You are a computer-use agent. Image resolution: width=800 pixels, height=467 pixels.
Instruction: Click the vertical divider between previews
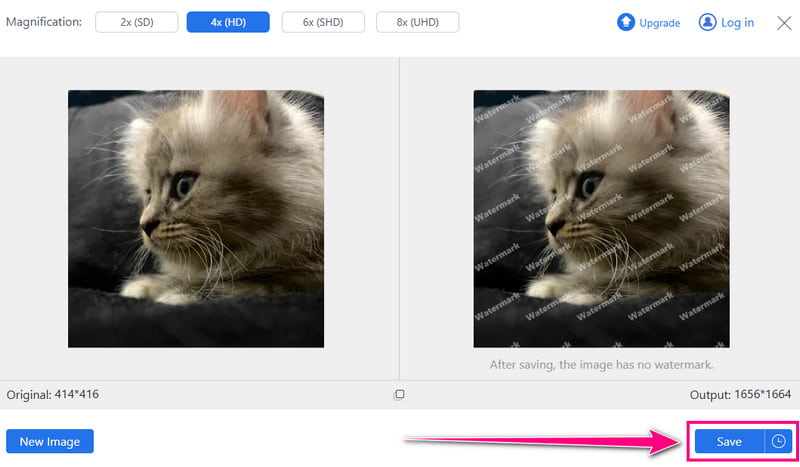[x=399, y=218]
